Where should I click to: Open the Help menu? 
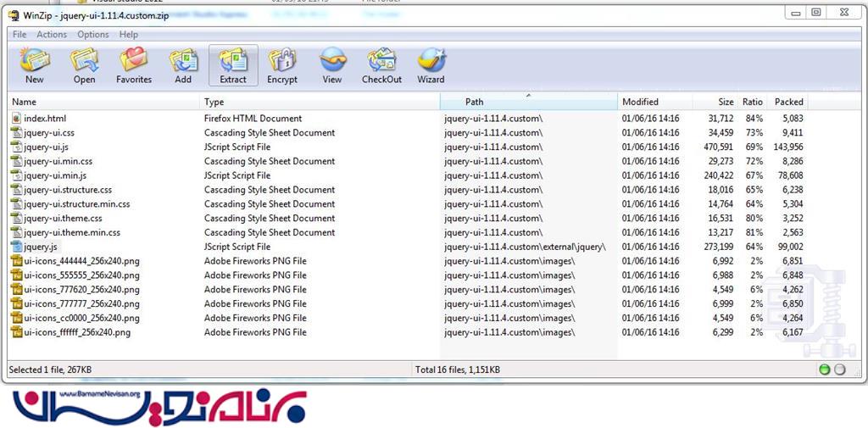(129, 35)
